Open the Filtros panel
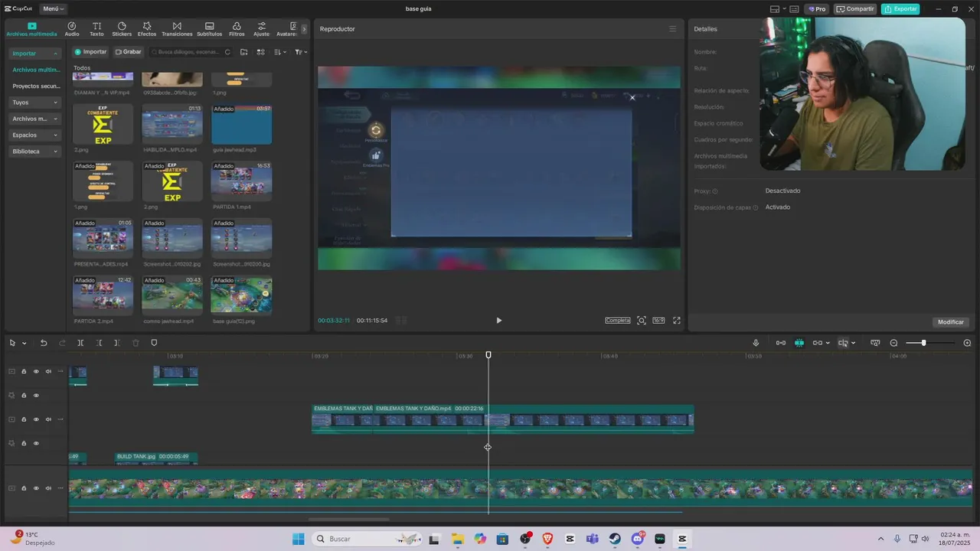The image size is (980, 551). pos(237,29)
